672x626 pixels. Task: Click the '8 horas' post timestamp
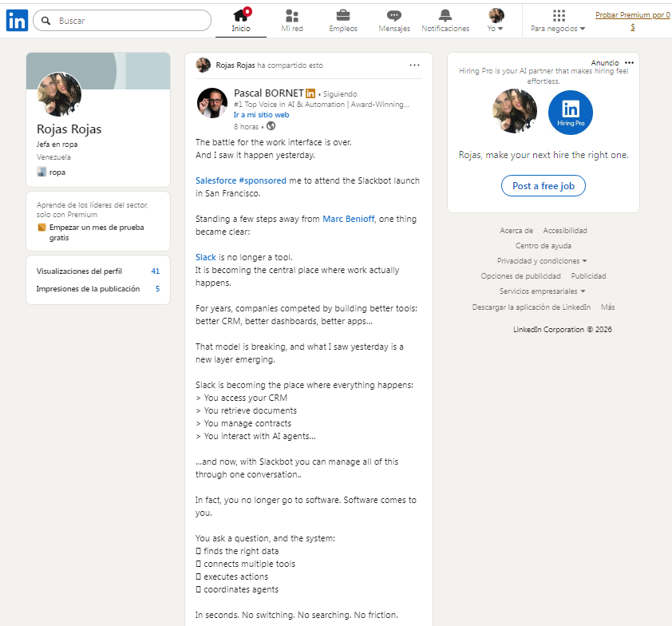coord(246,126)
